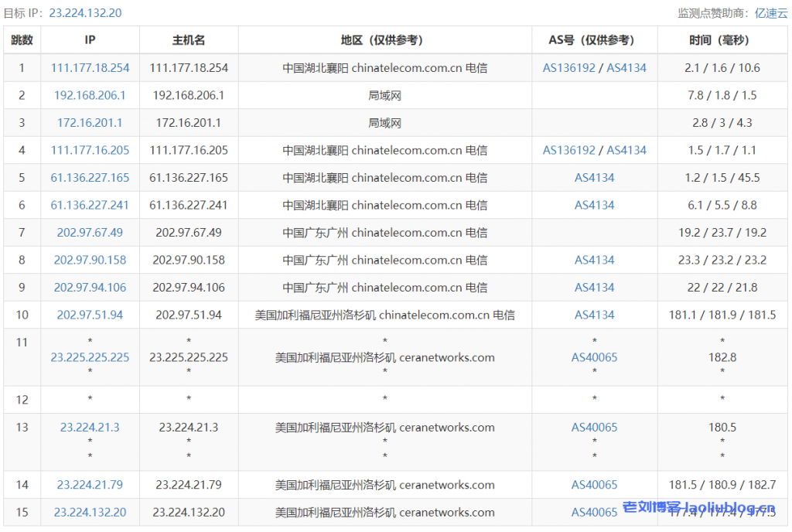Viewport: 792px width, 532px height.
Task: Open the 23.224.132.20 link in hop 15
Action: point(90,513)
